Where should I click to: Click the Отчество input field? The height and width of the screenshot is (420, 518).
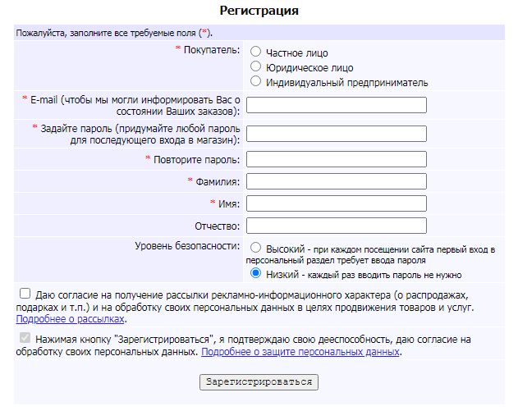click(x=337, y=226)
